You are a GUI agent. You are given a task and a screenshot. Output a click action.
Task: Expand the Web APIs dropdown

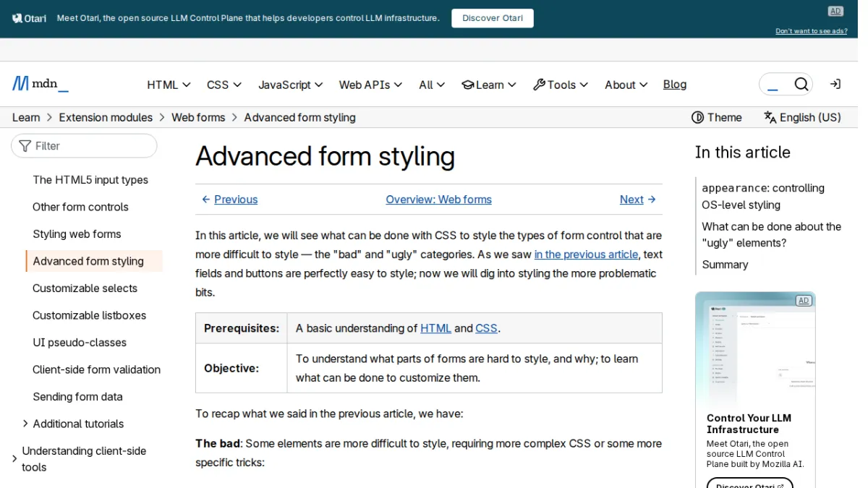coord(370,85)
